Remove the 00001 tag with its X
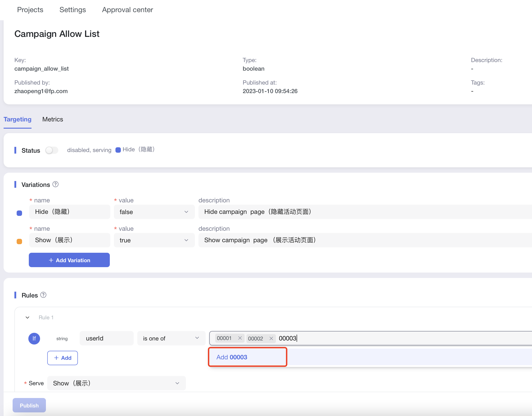 click(x=240, y=338)
